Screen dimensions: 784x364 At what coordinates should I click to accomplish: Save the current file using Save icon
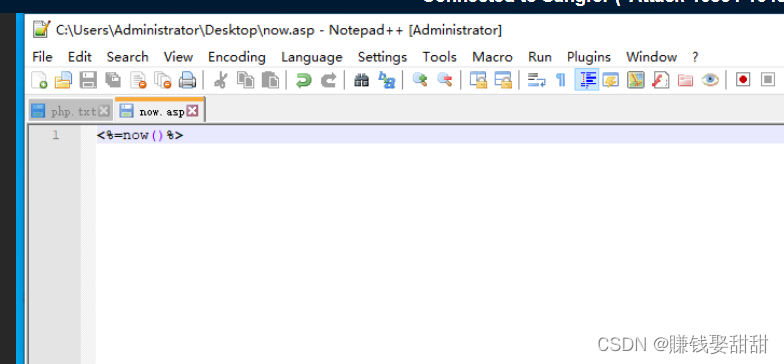(88, 80)
